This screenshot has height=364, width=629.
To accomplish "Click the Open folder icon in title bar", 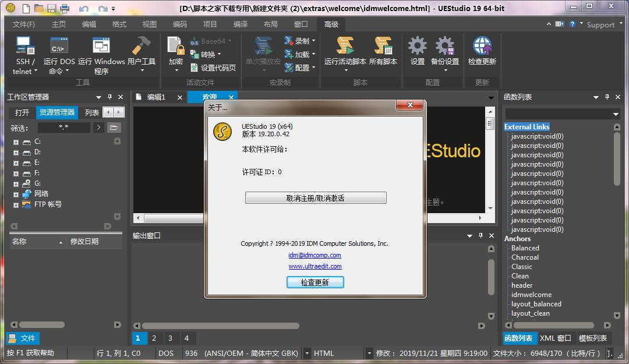I will click(x=39, y=8).
